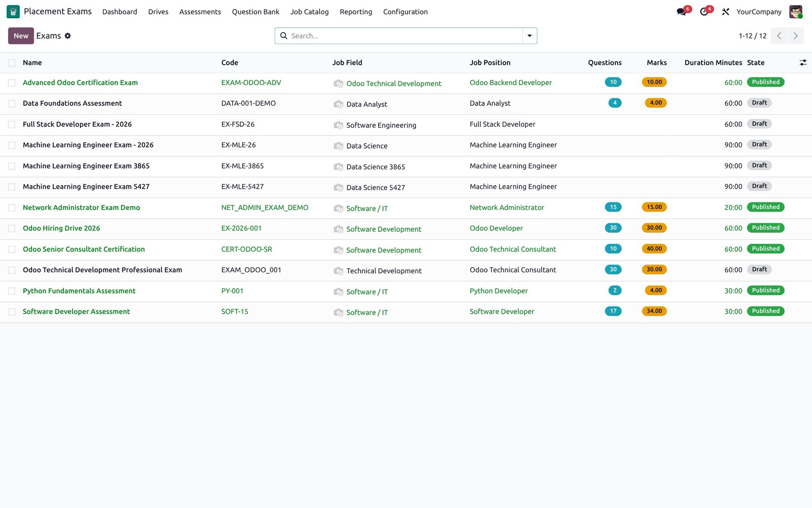
Task: Open the Assessments menu
Action: tap(200, 12)
